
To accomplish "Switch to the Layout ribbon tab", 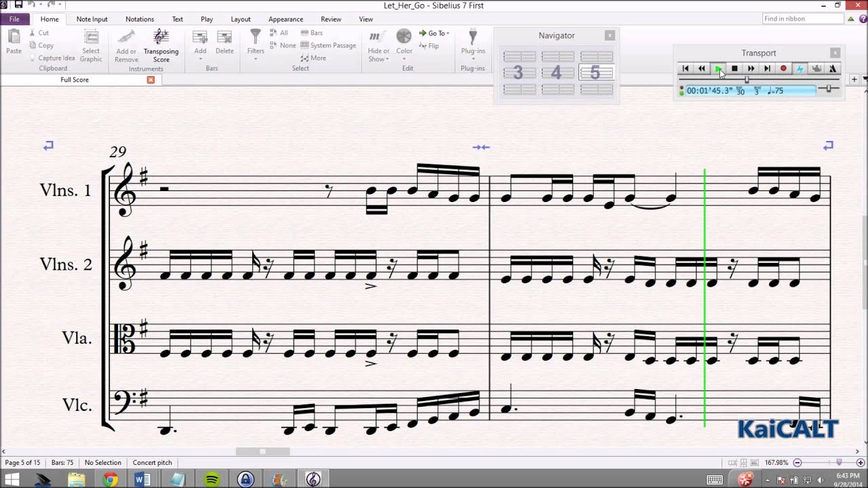I will point(241,19).
